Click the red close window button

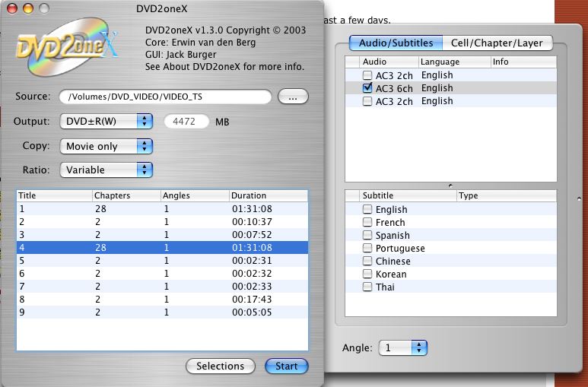coord(12,8)
